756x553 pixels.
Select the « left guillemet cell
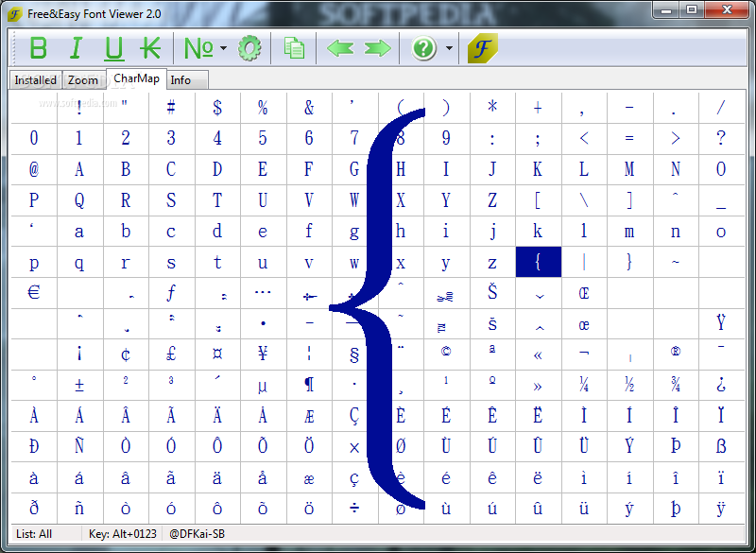click(538, 354)
